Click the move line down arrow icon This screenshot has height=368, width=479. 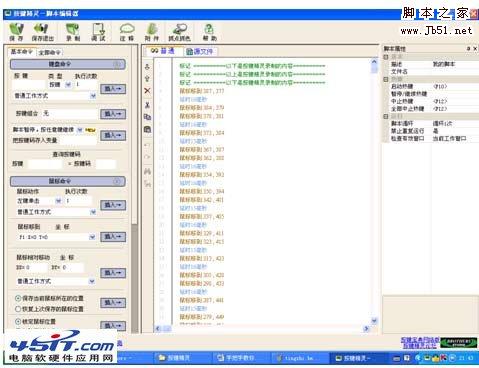[147, 67]
